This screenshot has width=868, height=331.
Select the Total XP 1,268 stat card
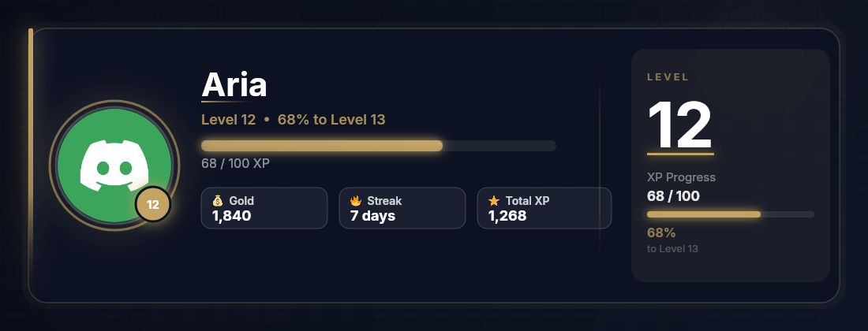(544, 208)
